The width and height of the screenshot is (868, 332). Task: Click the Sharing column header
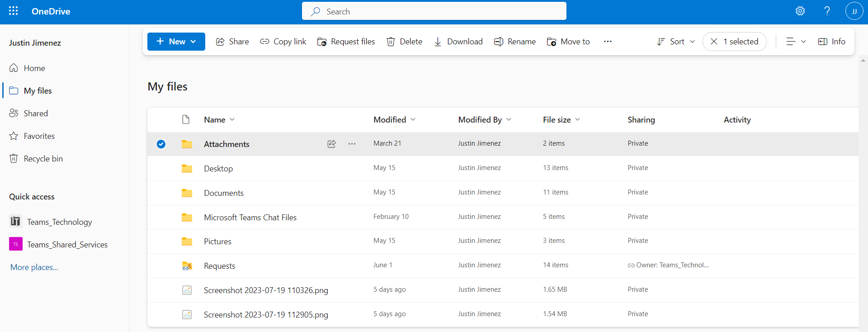pos(641,120)
